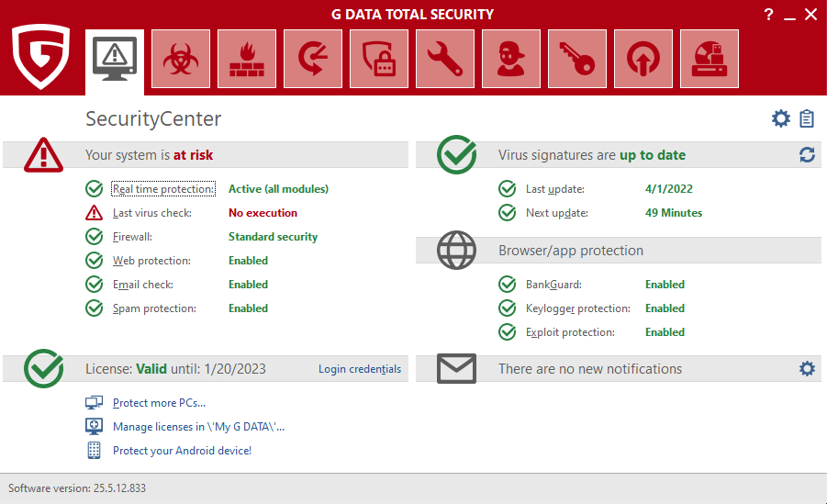Open "Manage licenses in My G DATA" link

[198, 427]
